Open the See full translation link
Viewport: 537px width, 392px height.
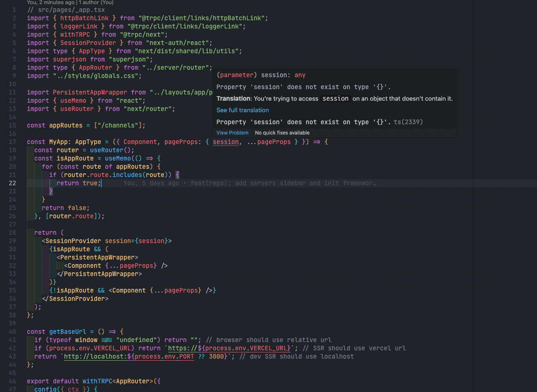coord(242,110)
